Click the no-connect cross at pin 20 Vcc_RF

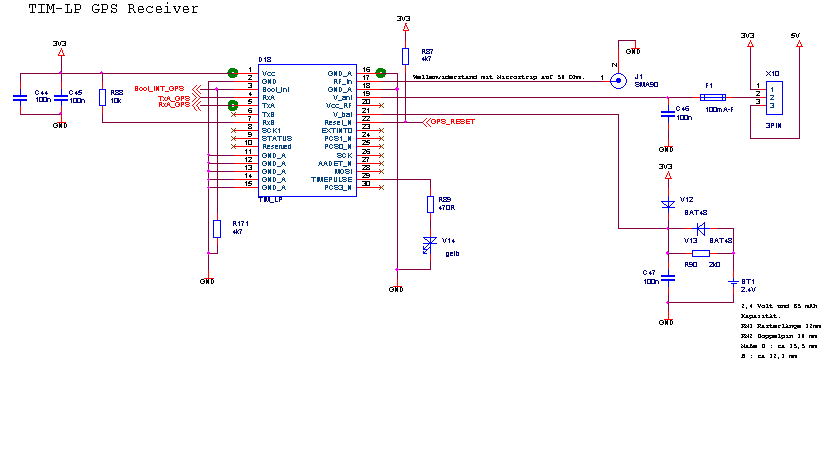(381, 106)
